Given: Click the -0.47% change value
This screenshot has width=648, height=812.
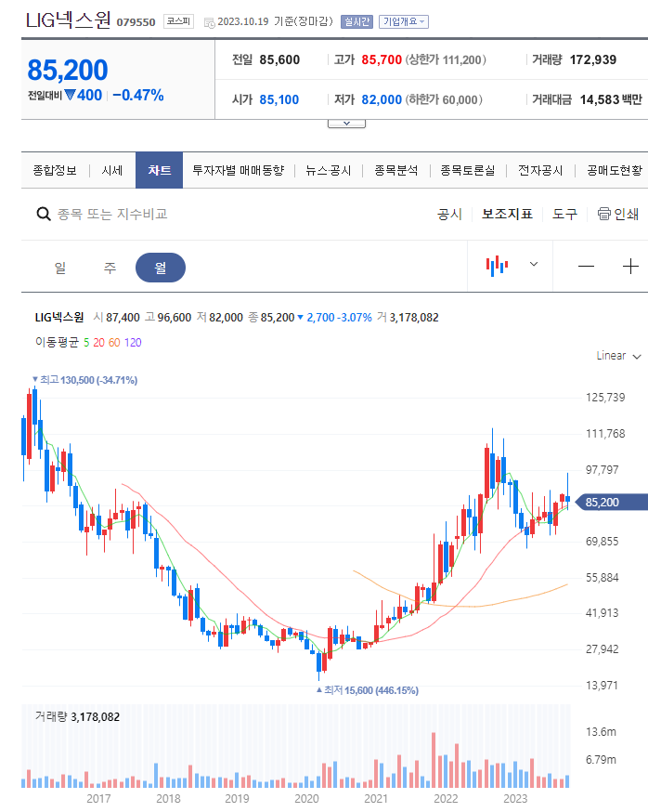Looking at the screenshot, I should (x=138, y=95).
